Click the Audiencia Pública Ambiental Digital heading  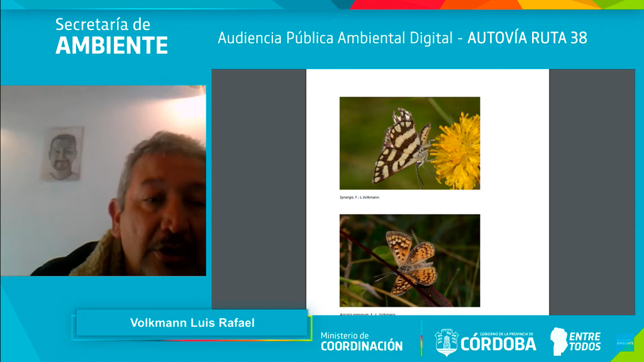tap(335, 38)
